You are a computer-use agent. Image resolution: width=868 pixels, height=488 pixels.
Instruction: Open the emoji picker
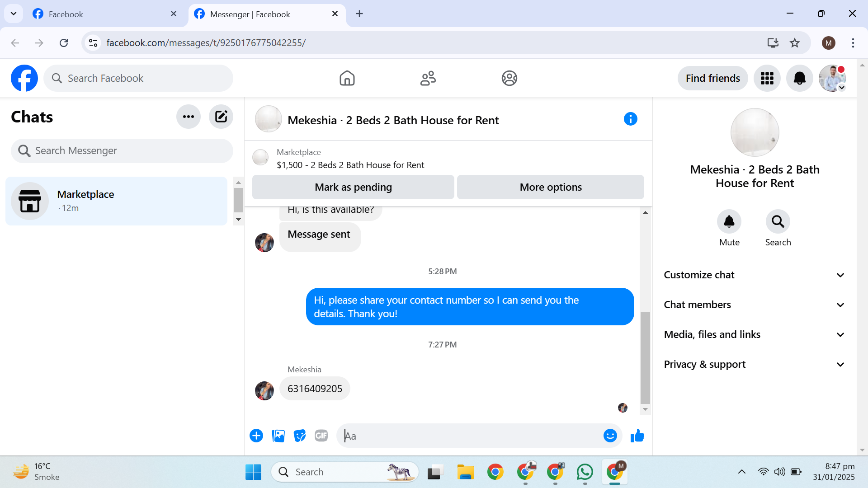pos(610,436)
